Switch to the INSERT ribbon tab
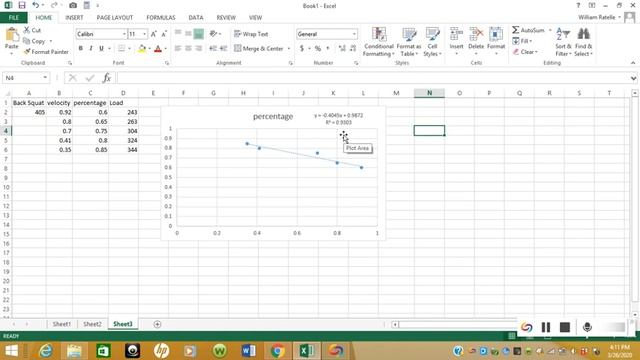Viewport: 640px width, 360px height. (74, 18)
